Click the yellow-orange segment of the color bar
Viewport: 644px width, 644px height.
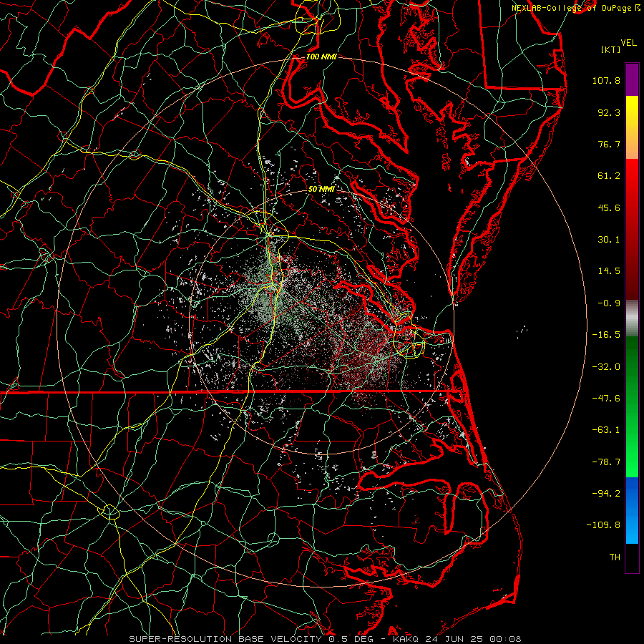pyautogui.click(x=632, y=127)
